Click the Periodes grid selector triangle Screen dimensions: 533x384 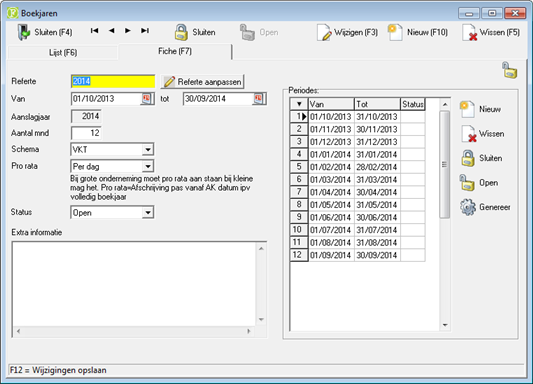(299, 104)
